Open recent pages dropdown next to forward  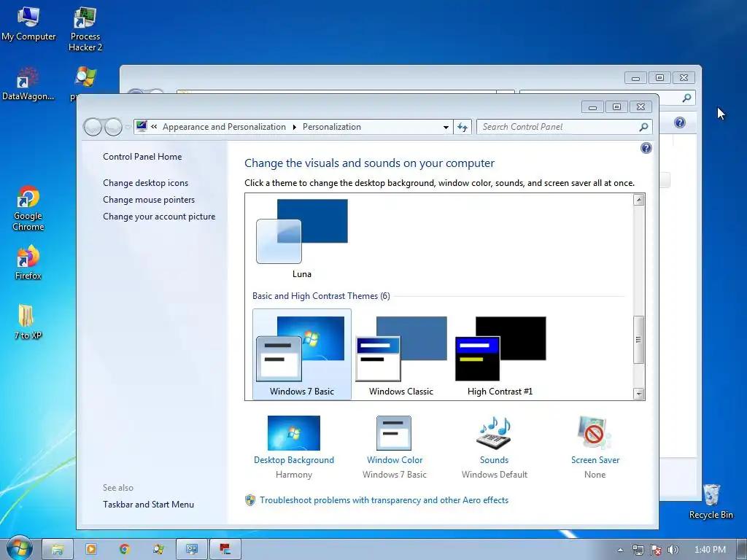point(128,127)
